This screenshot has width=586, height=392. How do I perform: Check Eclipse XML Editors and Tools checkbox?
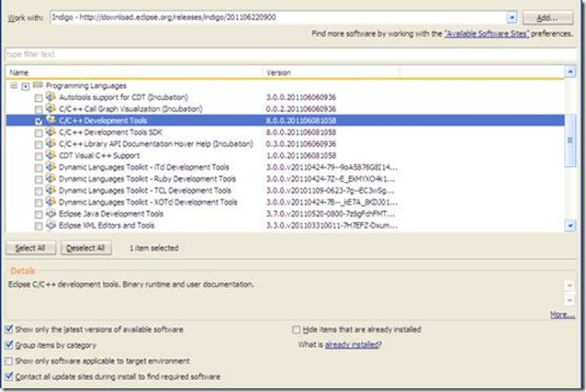click(39, 226)
